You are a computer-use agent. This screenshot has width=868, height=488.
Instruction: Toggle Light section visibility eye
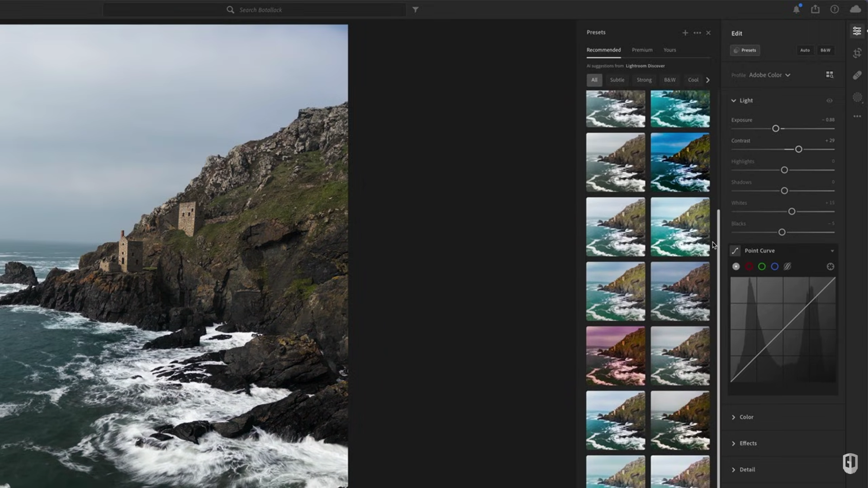tap(829, 100)
